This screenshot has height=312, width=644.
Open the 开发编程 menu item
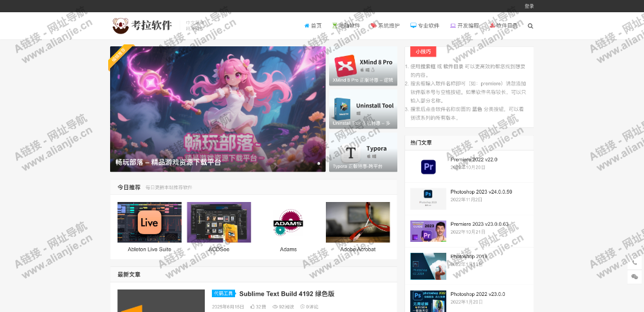pyautogui.click(x=468, y=26)
